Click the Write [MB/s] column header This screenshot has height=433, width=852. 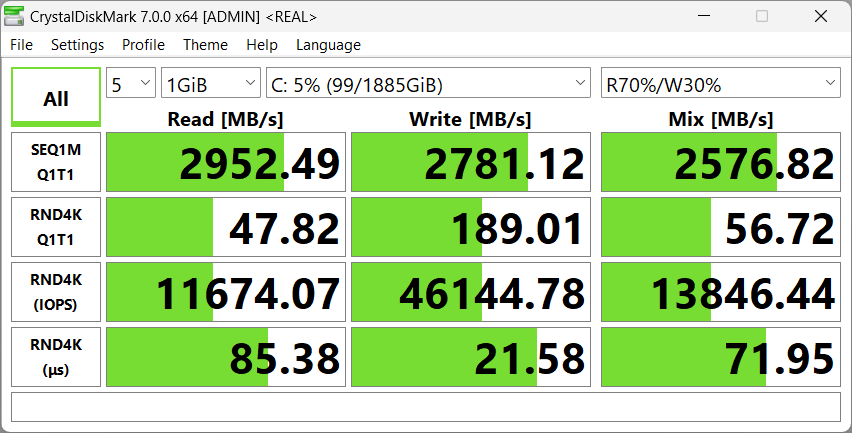470,119
